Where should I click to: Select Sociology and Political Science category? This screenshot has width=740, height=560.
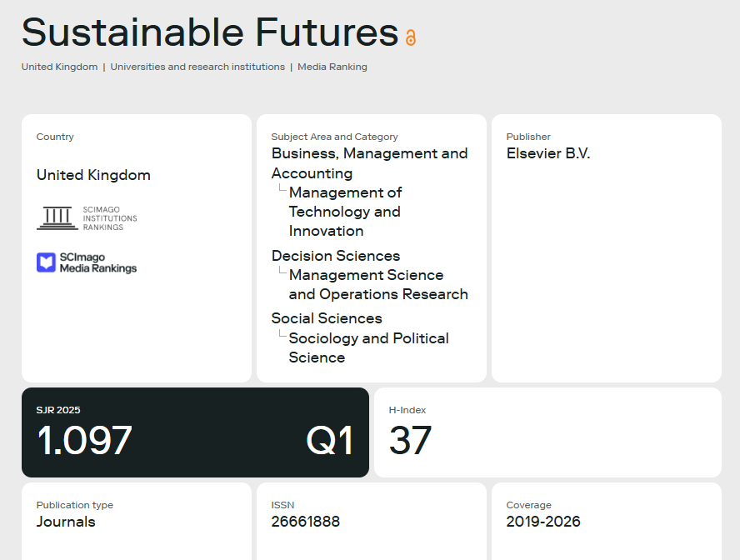368,347
